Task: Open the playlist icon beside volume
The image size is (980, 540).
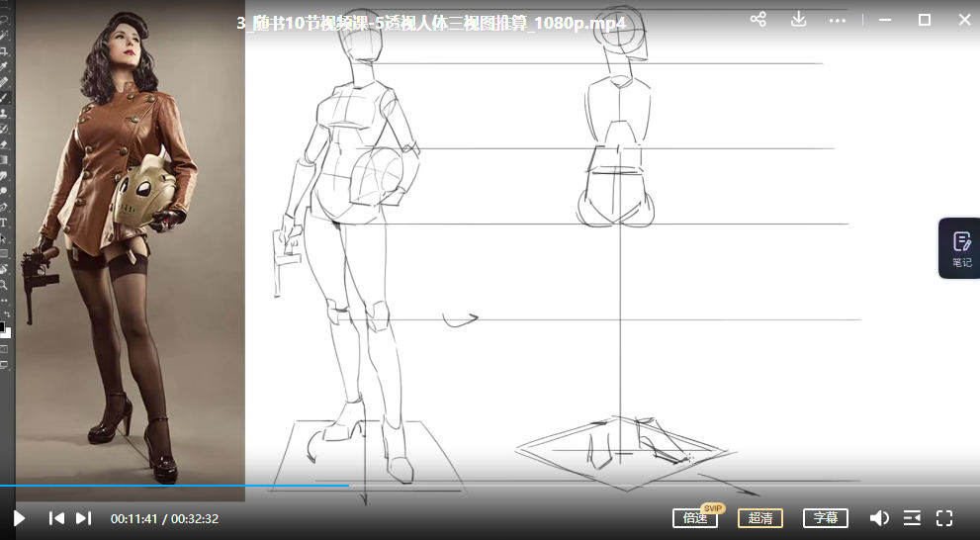Action: point(912,518)
